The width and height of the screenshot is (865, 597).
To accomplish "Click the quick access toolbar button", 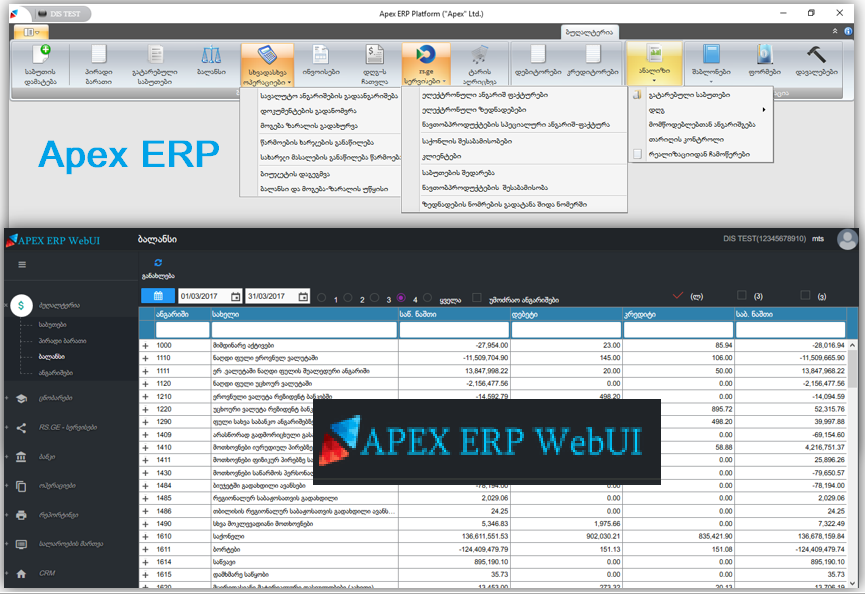I will [31, 33].
